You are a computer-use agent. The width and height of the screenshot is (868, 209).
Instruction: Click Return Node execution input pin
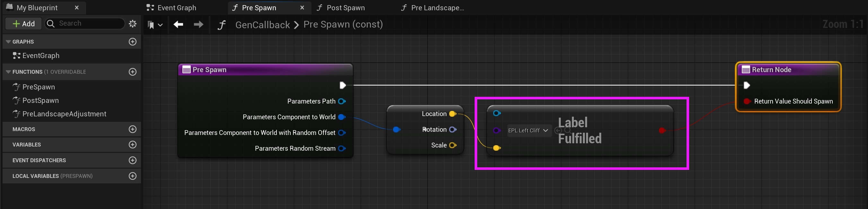tap(747, 86)
